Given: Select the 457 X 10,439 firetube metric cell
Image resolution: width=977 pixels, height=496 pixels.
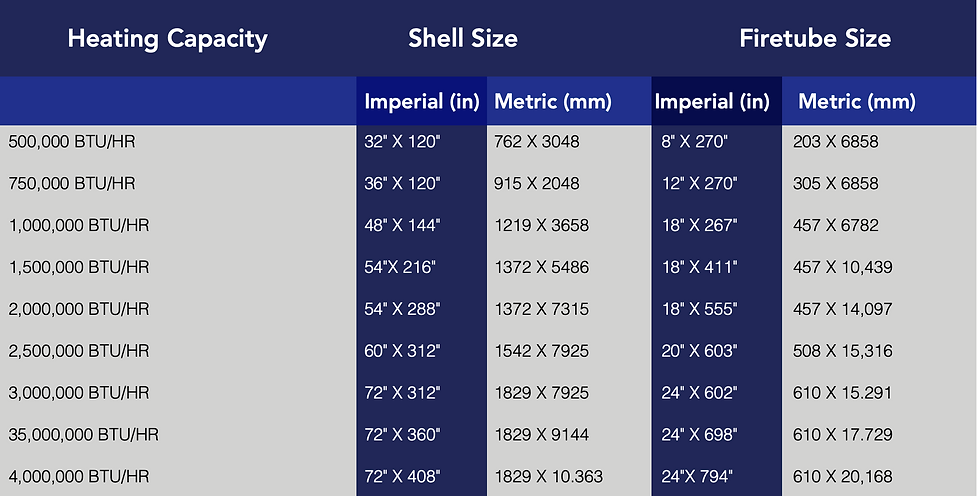Looking at the screenshot, I should (x=842, y=267).
